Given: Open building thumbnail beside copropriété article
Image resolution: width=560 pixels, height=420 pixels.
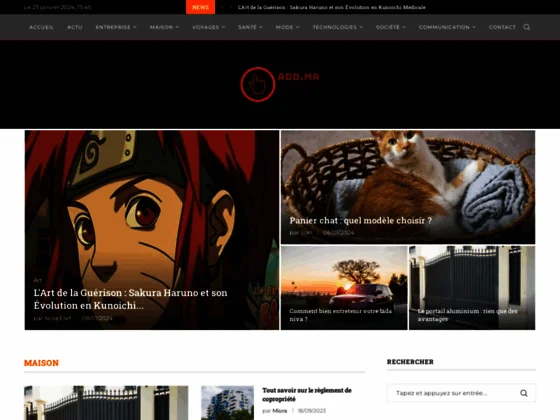Looking at the screenshot, I should coord(228,403).
